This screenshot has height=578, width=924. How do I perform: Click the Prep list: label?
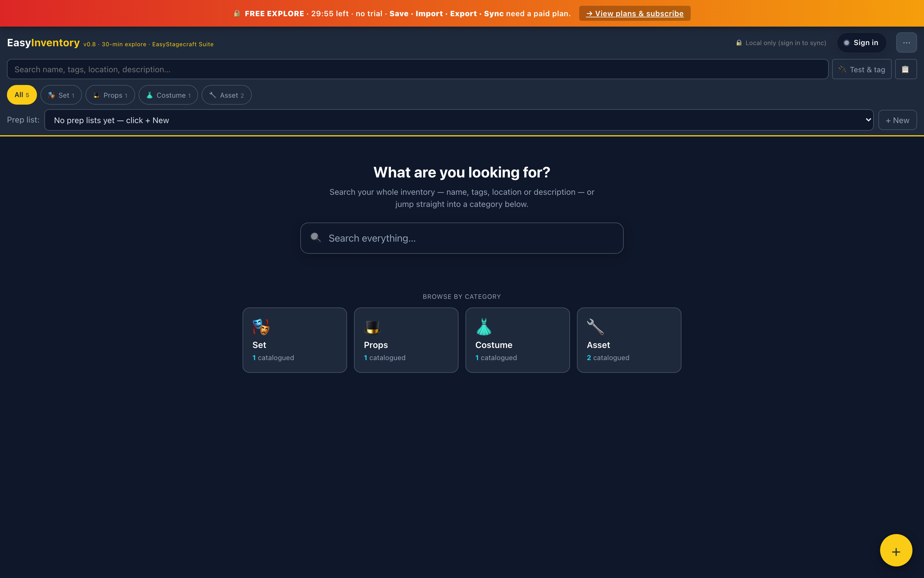(23, 120)
